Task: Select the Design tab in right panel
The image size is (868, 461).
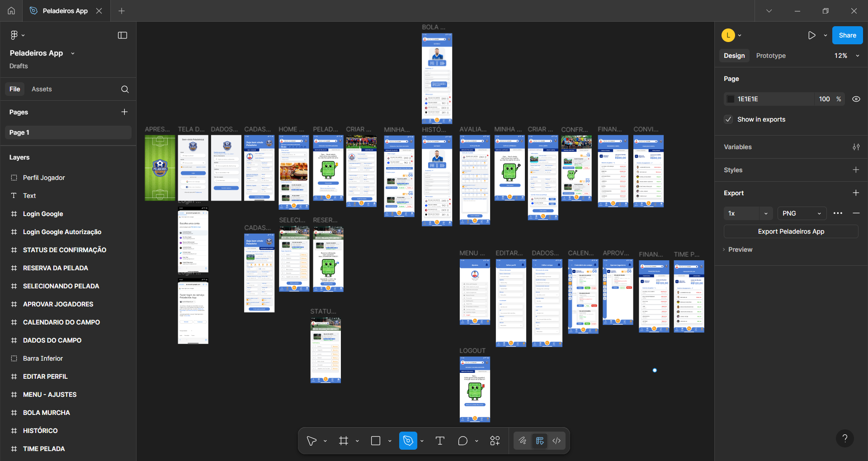Action: (734, 56)
